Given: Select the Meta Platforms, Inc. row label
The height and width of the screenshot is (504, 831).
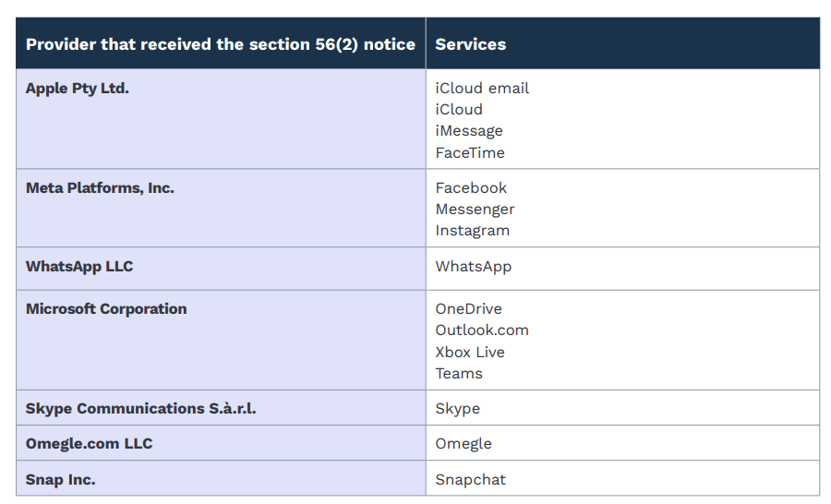Looking at the screenshot, I should coord(100,187).
